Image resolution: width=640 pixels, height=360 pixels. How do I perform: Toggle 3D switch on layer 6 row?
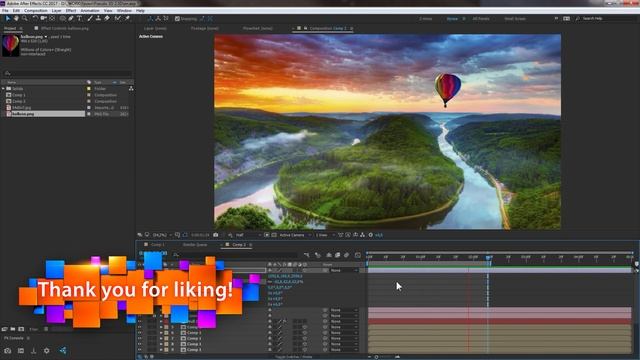tap(305, 333)
